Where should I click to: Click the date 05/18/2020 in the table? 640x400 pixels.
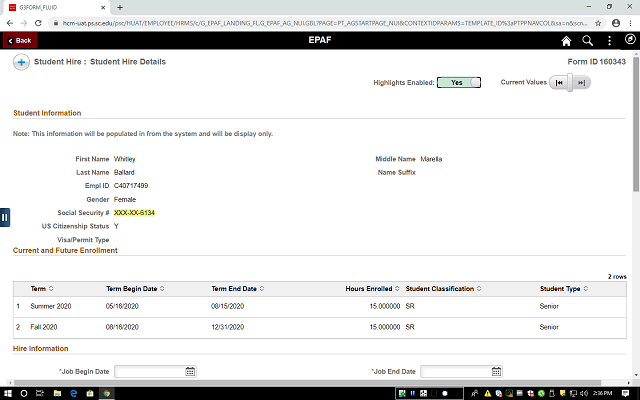click(x=122, y=306)
